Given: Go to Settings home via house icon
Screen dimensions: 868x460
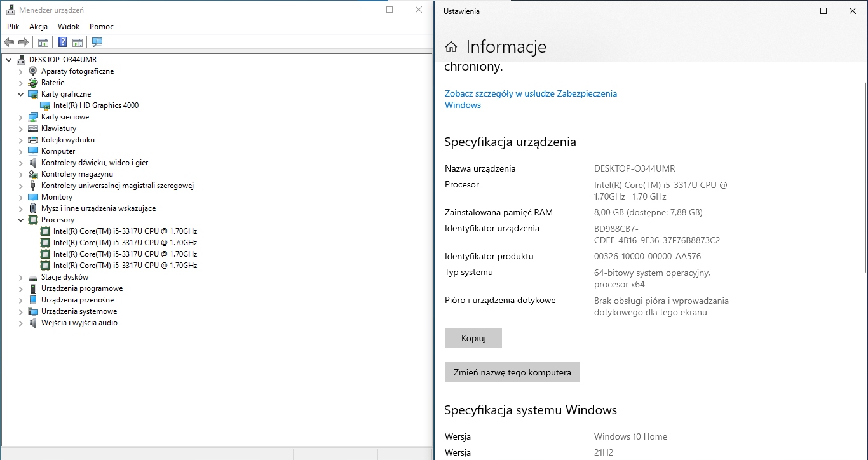Looking at the screenshot, I should 451,47.
